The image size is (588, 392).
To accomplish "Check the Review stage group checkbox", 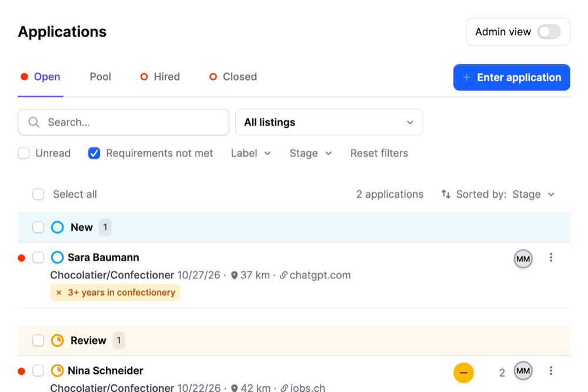I will click(x=38, y=341).
